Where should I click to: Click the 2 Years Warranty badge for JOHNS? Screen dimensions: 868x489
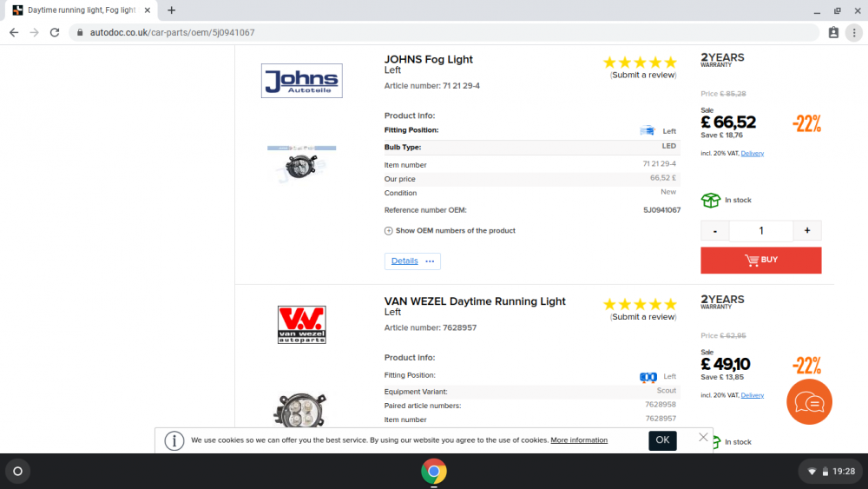pyautogui.click(x=722, y=60)
